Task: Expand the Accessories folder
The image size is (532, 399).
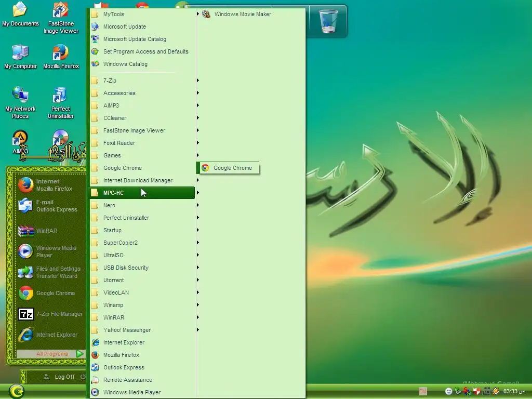Action: (142, 93)
